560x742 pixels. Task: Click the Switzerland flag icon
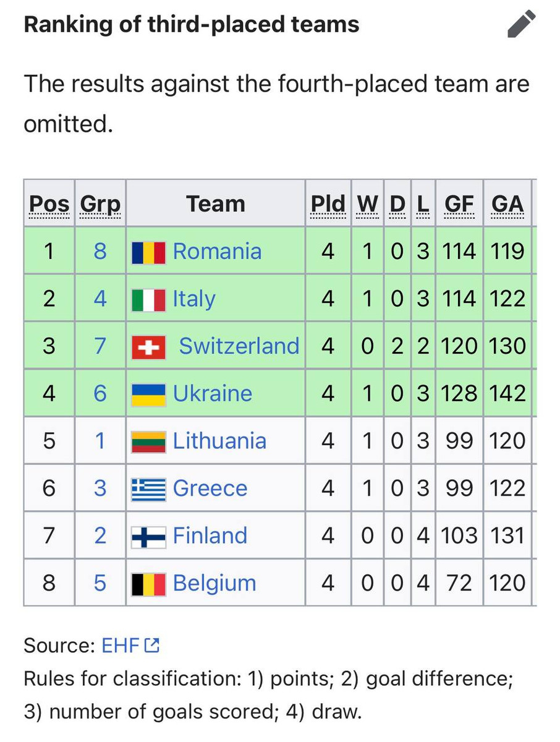pos(148,347)
